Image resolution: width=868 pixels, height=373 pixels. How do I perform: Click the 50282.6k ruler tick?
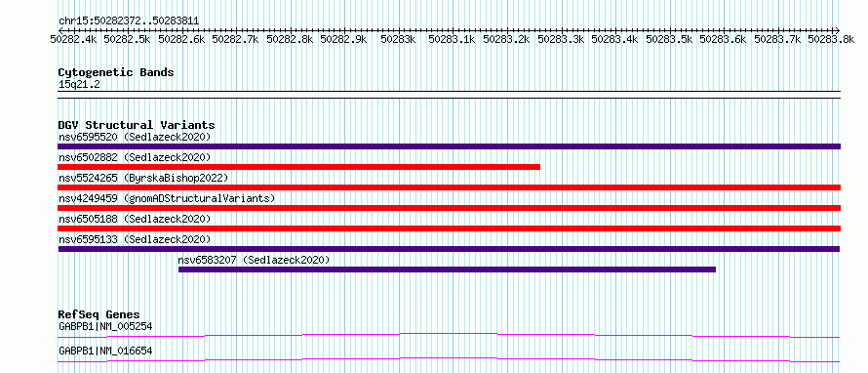(182, 39)
